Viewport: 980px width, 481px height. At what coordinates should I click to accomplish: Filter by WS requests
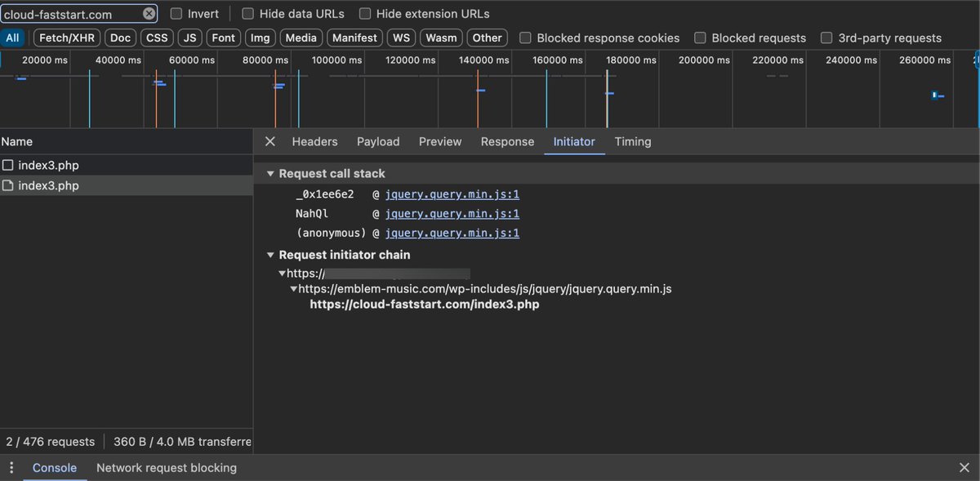click(x=400, y=38)
